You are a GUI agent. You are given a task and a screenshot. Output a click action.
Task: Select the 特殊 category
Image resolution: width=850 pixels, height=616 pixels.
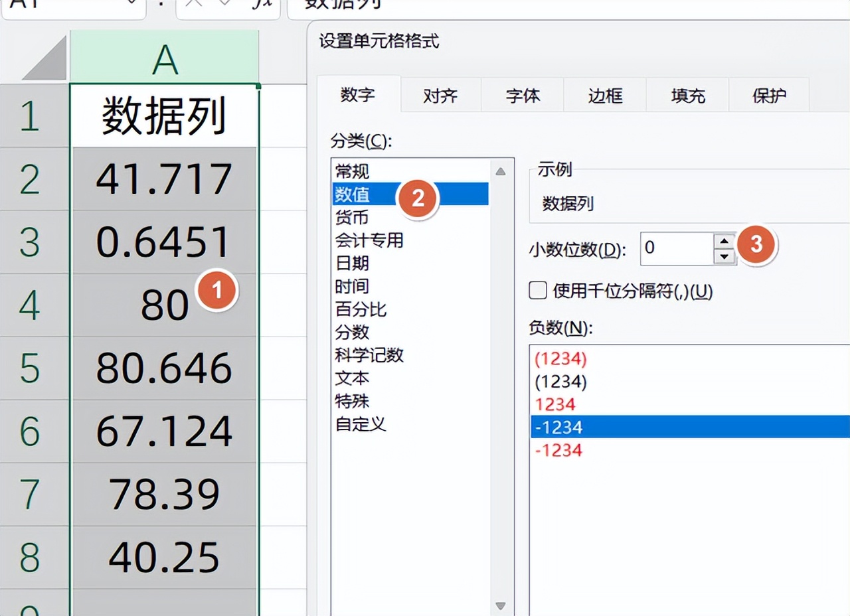pyautogui.click(x=410, y=401)
